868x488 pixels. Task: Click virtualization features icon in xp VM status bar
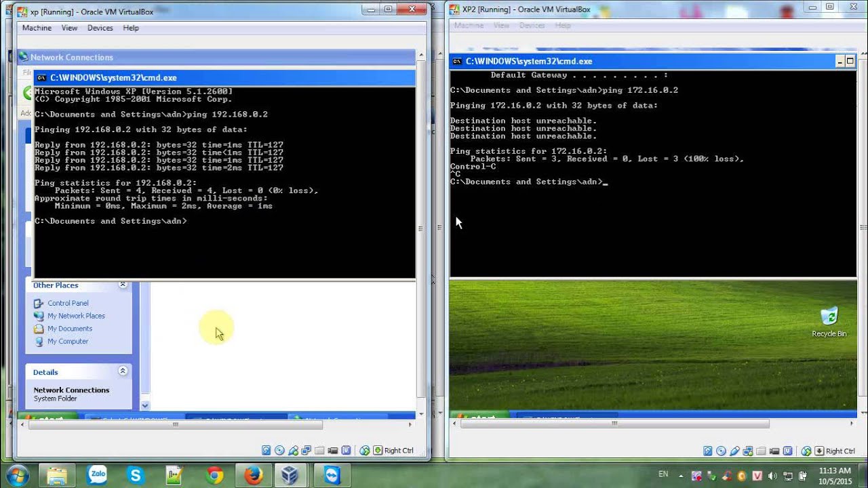pyautogui.click(x=346, y=451)
